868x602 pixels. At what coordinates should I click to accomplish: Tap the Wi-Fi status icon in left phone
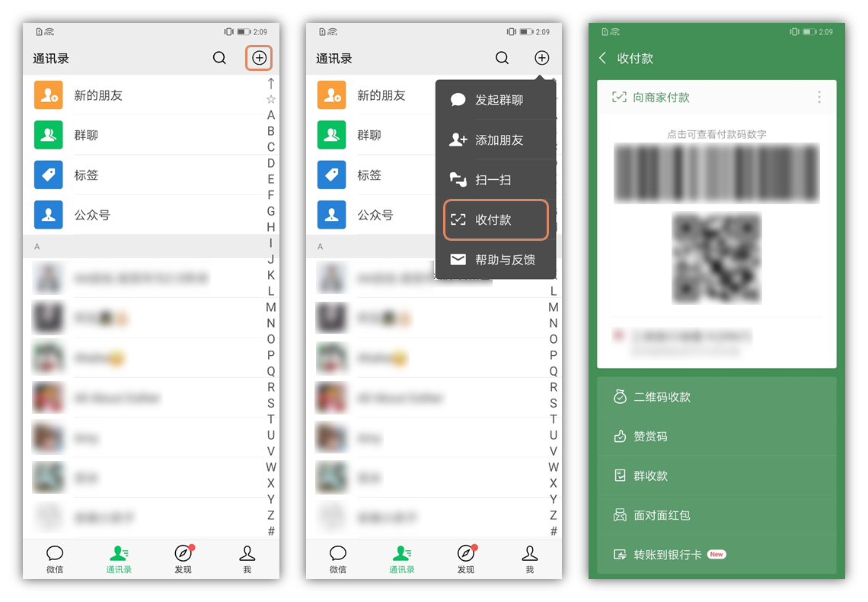tap(49, 32)
